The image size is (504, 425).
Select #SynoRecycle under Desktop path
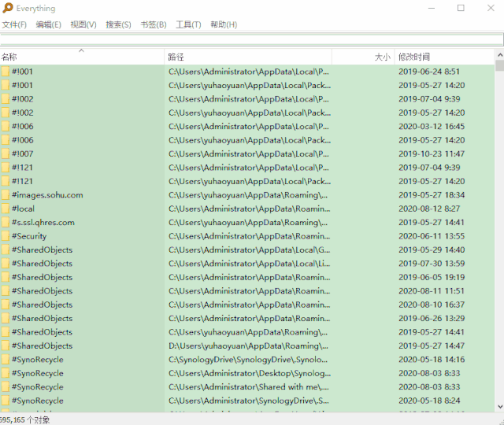click(x=247, y=373)
